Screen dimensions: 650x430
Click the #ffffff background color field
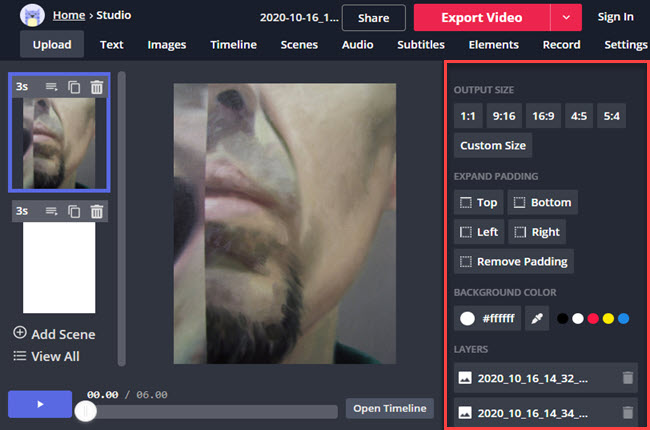click(488, 318)
